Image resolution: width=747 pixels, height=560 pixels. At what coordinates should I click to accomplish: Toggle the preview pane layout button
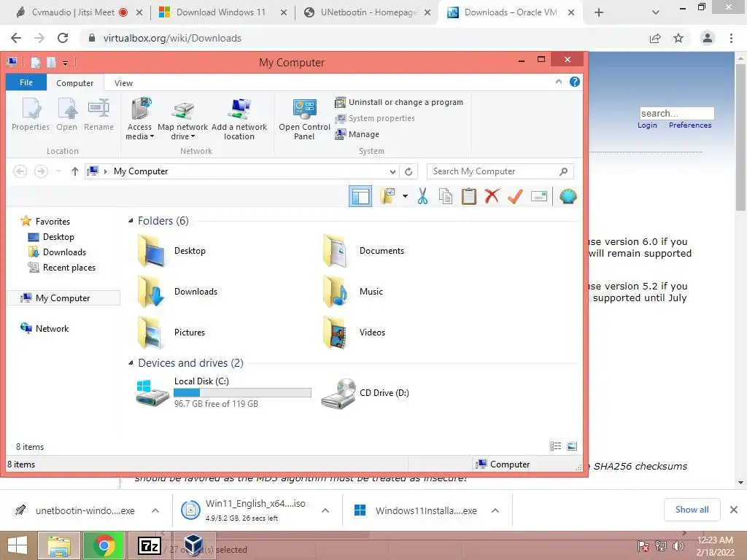tap(360, 196)
